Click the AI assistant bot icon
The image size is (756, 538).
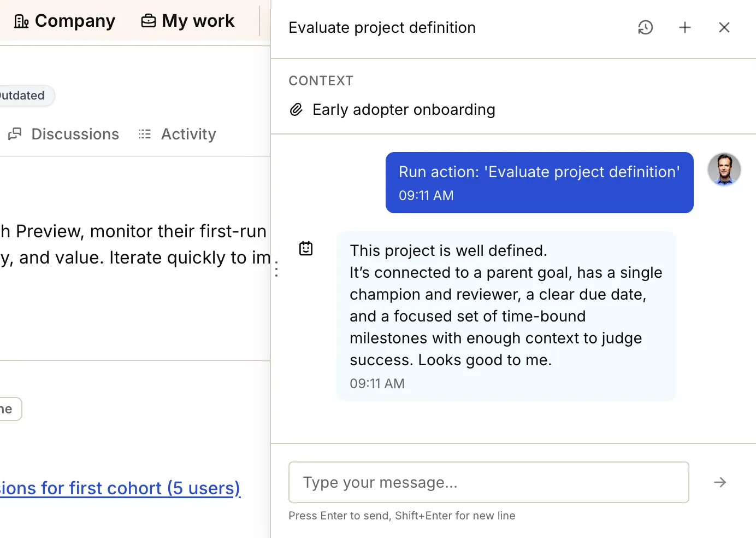point(306,249)
